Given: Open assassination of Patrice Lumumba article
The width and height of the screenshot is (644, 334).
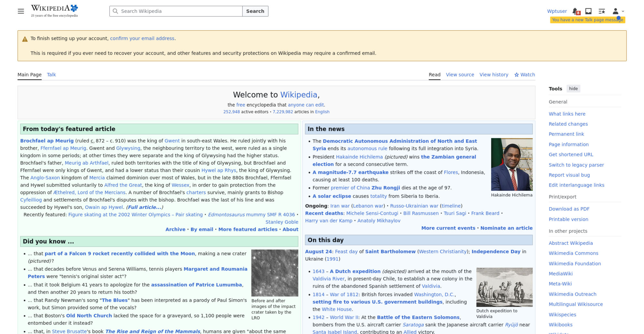Looking at the screenshot, I should pos(196,285).
